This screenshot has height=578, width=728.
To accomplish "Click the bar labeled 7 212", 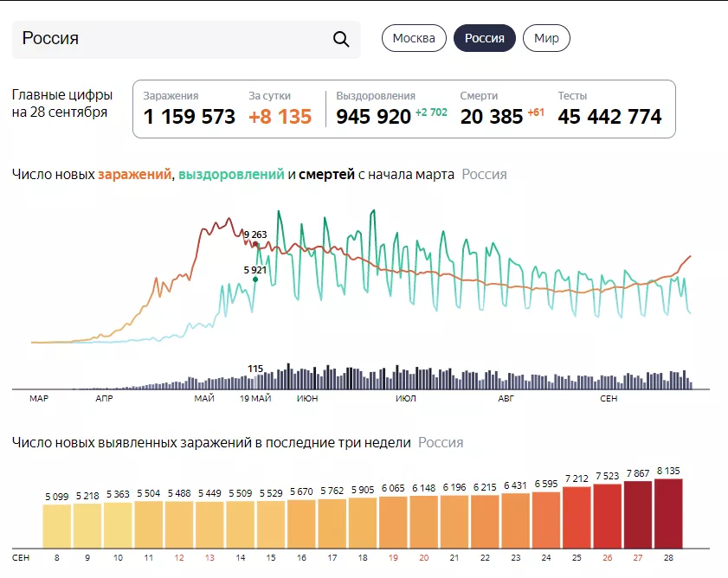I will click(x=577, y=517).
